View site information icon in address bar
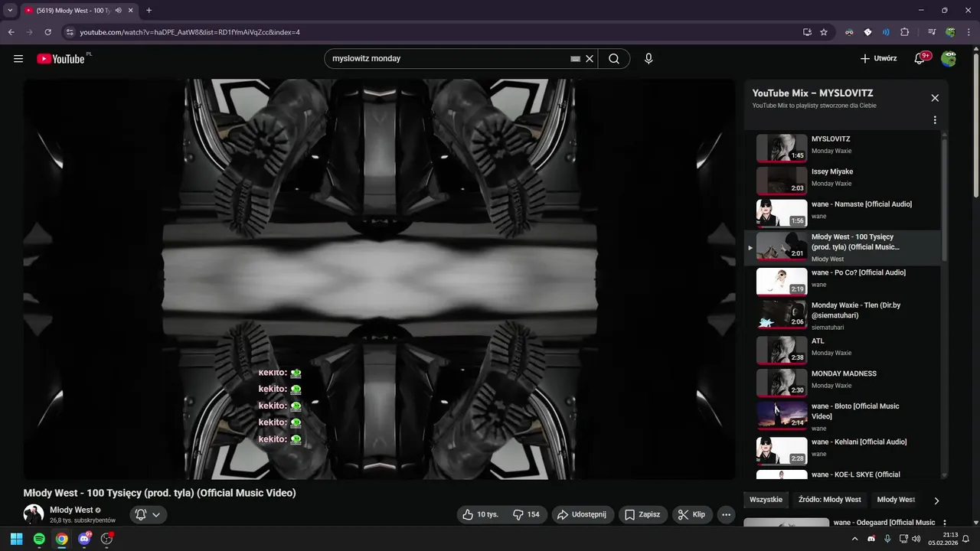 click(70, 32)
